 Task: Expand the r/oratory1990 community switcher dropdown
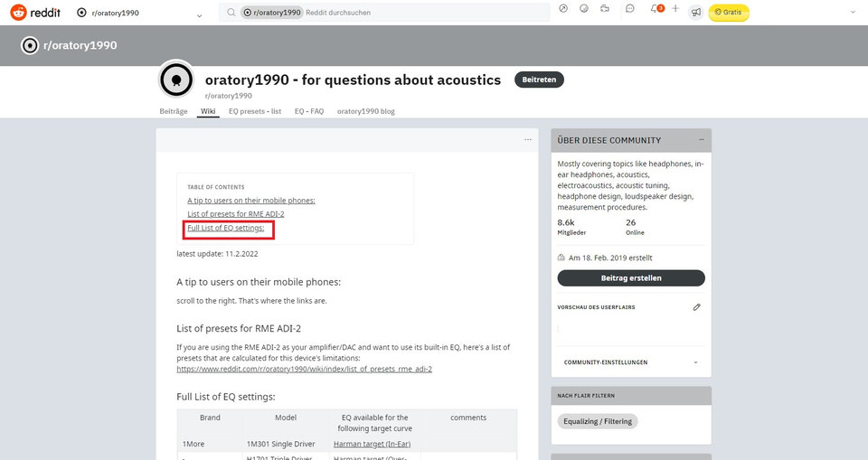[199, 15]
